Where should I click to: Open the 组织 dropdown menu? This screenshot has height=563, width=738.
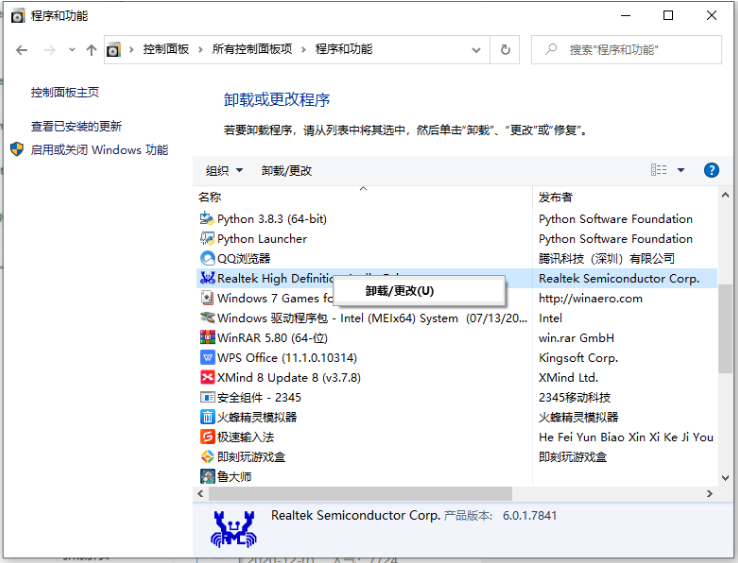224,171
